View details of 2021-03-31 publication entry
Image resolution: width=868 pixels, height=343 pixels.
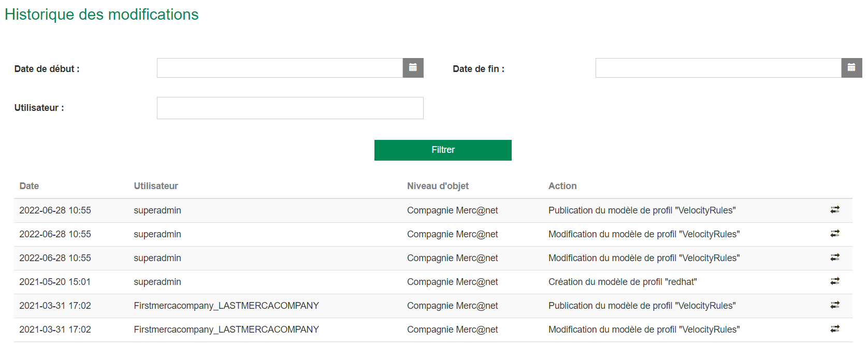pyautogui.click(x=834, y=305)
